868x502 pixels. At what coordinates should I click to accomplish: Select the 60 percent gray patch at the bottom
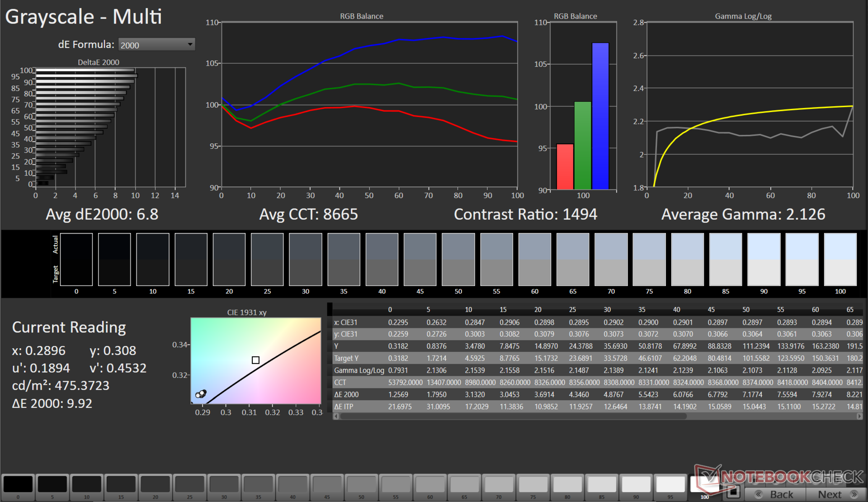pyautogui.click(x=430, y=487)
